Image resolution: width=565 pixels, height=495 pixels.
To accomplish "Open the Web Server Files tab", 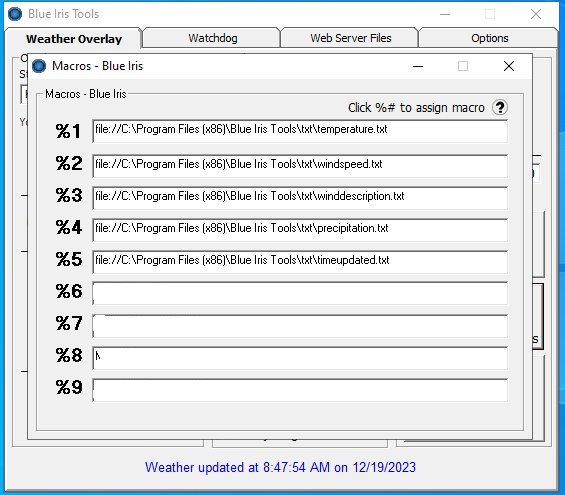I will (351, 38).
